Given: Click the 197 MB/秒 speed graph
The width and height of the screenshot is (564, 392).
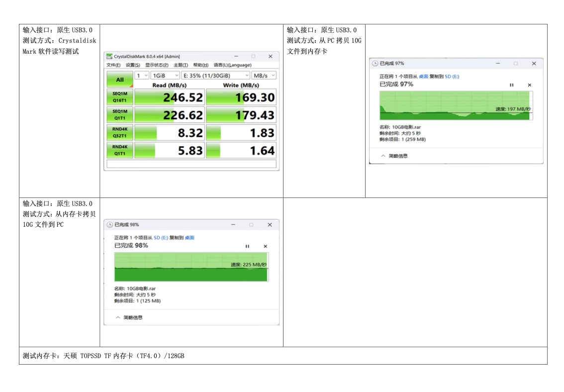Looking at the screenshot, I should point(456,105).
